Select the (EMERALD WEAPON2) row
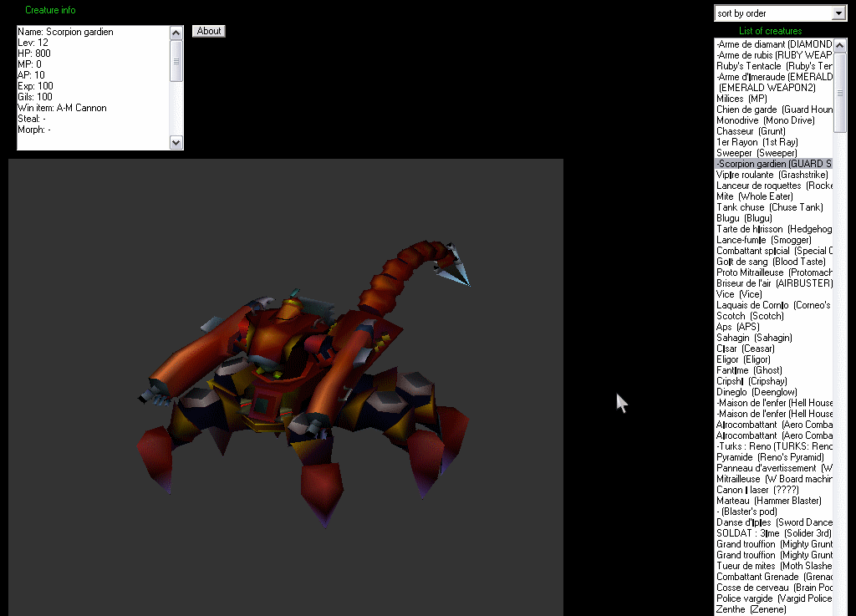856x616 pixels. tap(774, 88)
